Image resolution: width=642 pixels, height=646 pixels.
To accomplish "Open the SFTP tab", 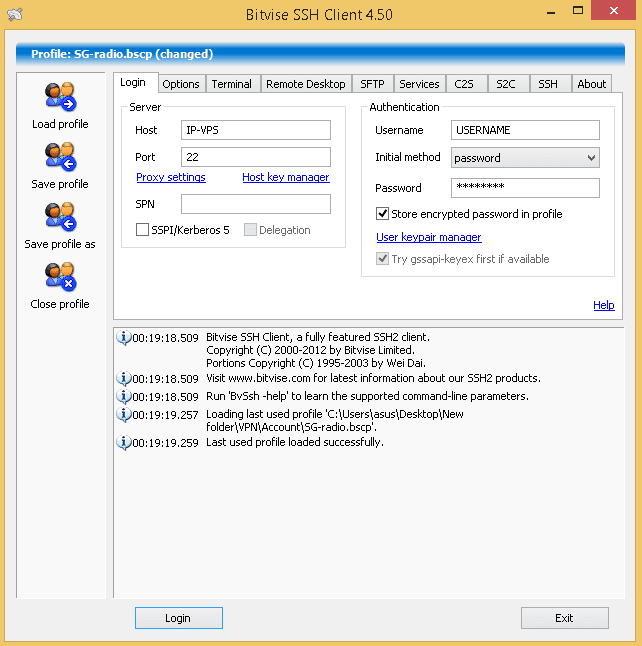I will (371, 84).
